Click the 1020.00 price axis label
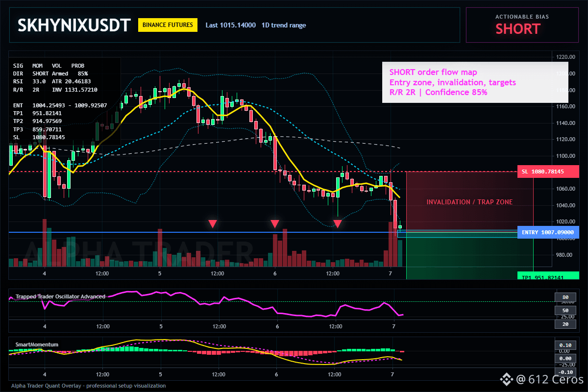This screenshot has width=588, height=392. pos(566,222)
